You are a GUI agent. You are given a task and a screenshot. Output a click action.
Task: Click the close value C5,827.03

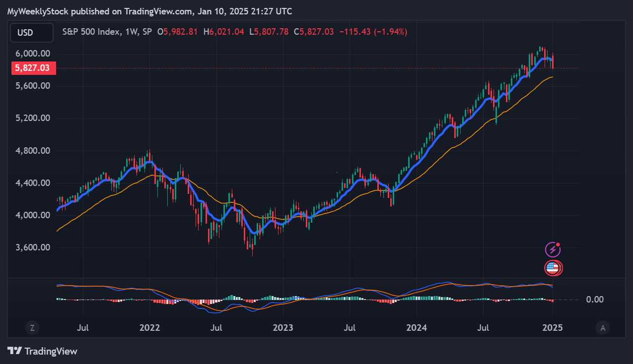point(314,32)
